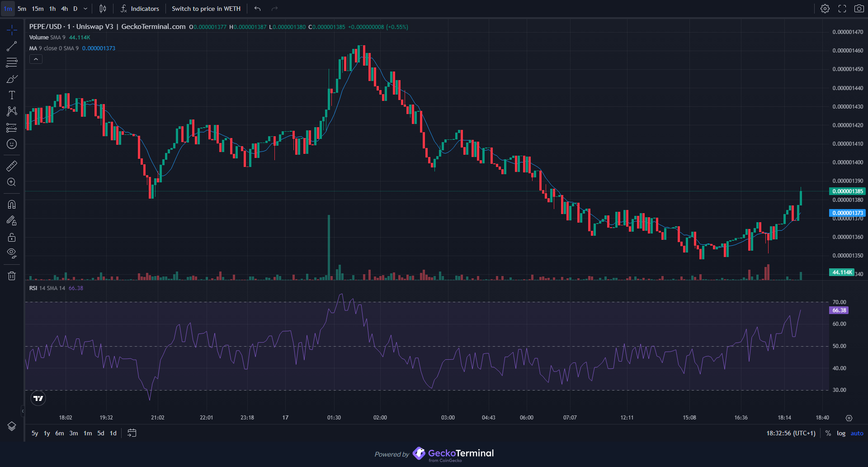The width and height of the screenshot is (868, 467).
Task: Toggle percent scale mode
Action: pos(828,434)
